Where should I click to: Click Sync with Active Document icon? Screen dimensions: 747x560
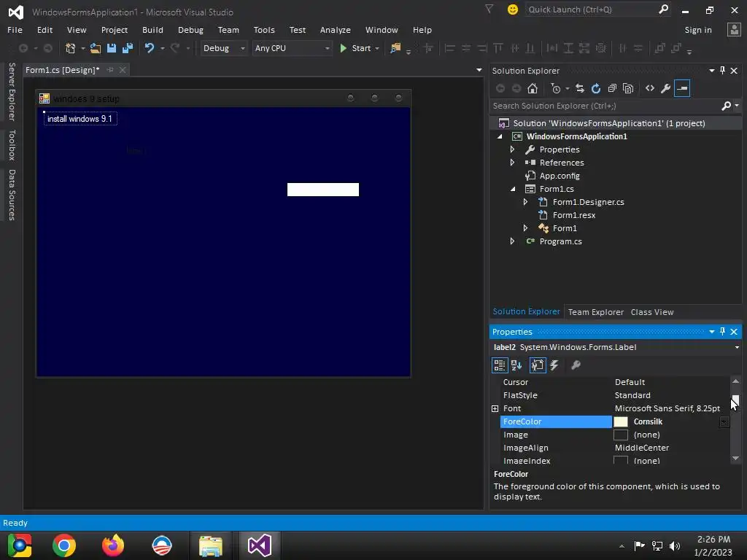[580, 88]
